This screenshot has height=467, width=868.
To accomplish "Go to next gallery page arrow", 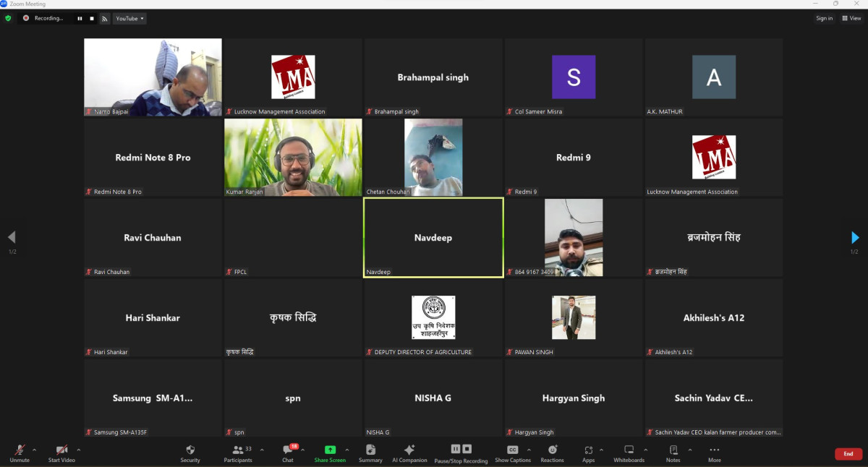I will 855,237.
